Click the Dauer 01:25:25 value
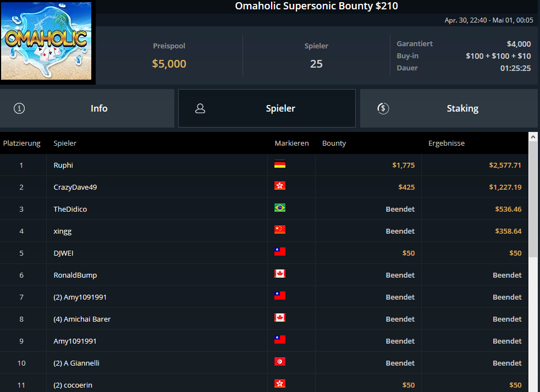This screenshot has width=540, height=392. (516, 68)
